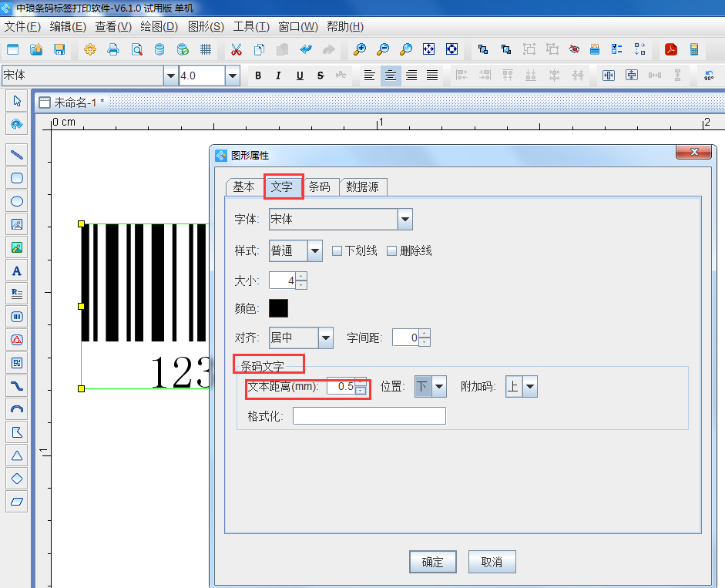
Task: Click the black 颜色 color swatch
Action: (278, 308)
